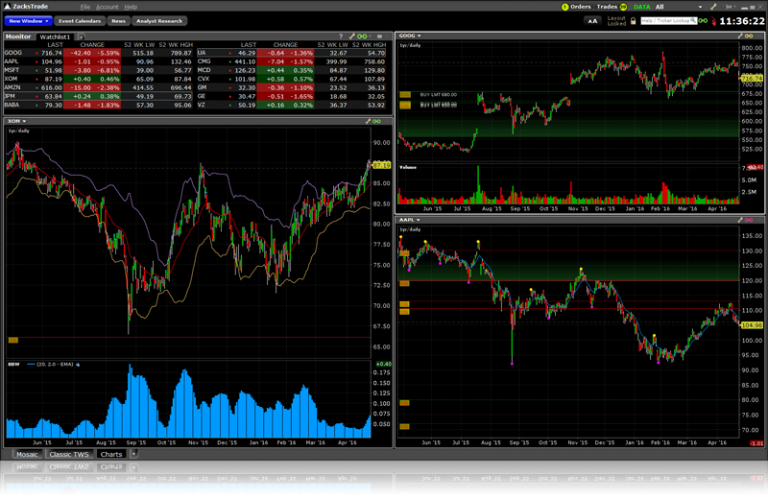
Task: Add a new layout tab with plus button
Action: point(134,454)
